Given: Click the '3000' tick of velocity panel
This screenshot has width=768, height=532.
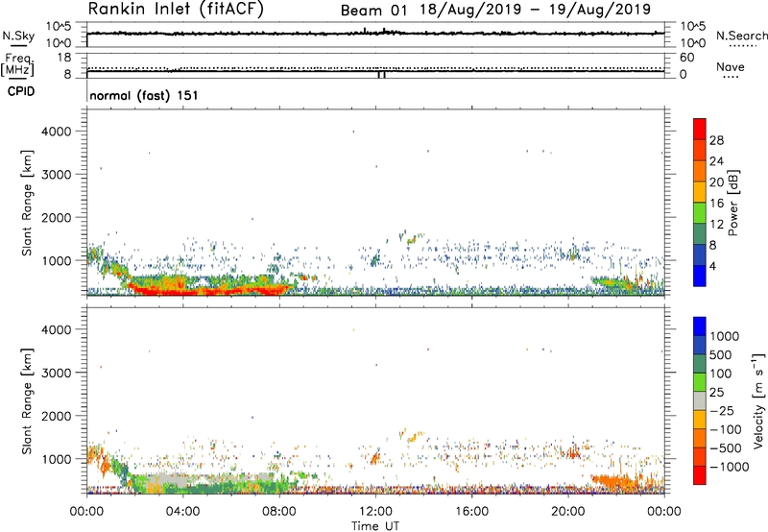Looking at the screenshot, I should click(x=56, y=373).
